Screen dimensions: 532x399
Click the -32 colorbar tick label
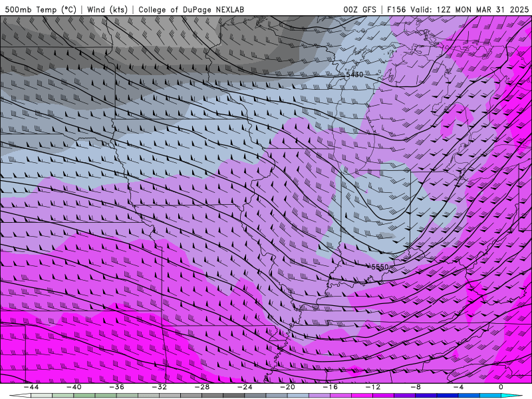(x=159, y=387)
